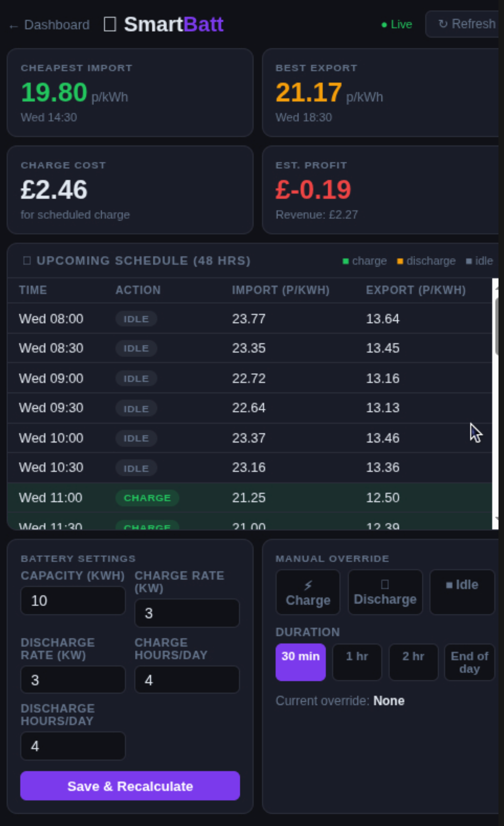
Task: Choose the End of day duration
Action: [469, 662]
